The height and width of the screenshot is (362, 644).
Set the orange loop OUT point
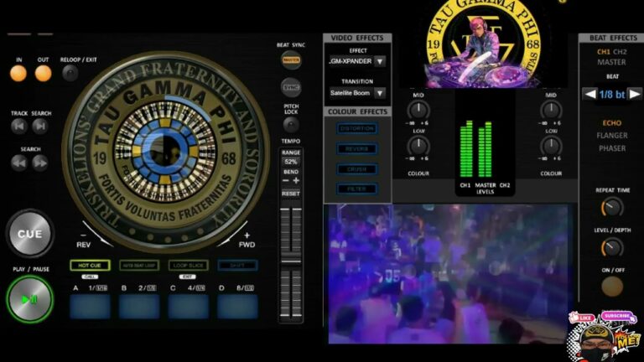click(x=43, y=73)
